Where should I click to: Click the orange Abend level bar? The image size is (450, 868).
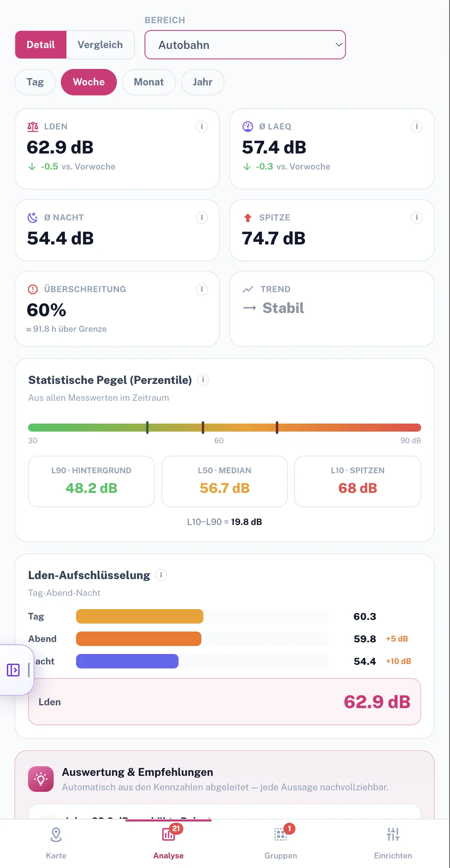[x=139, y=639]
